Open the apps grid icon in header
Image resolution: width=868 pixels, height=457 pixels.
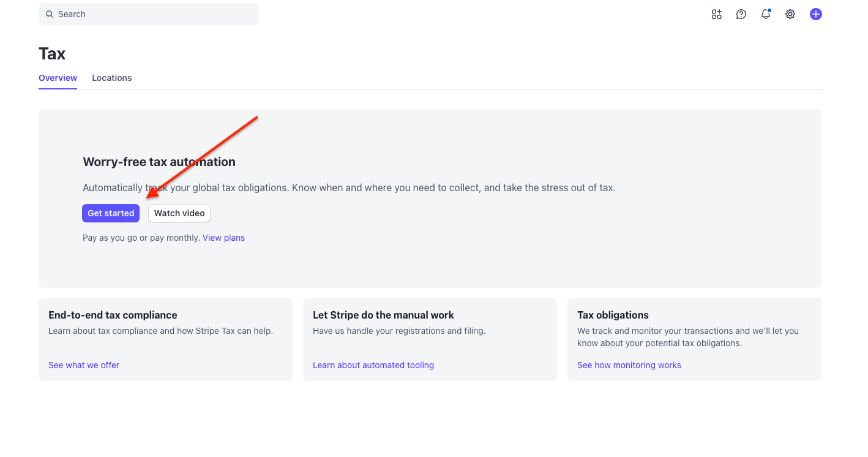716,14
